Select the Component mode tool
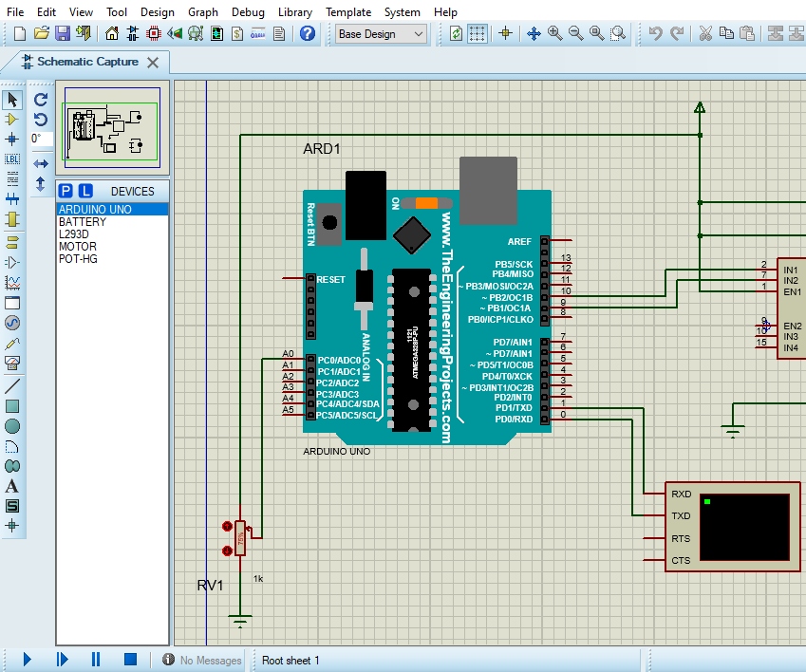Image resolution: width=806 pixels, height=672 pixels. click(x=11, y=120)
